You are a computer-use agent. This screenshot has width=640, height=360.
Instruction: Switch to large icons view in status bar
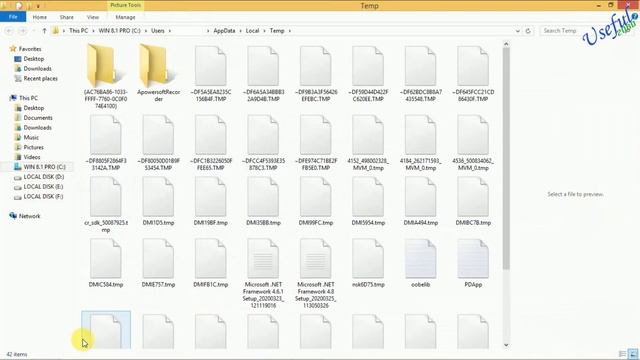point(633,354)
